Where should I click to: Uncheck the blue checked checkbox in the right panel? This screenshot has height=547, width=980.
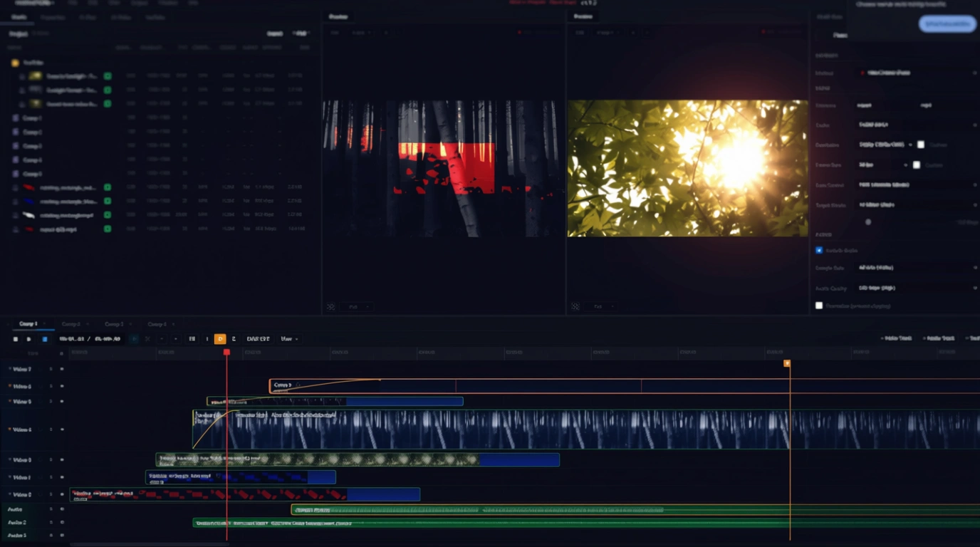819,251
